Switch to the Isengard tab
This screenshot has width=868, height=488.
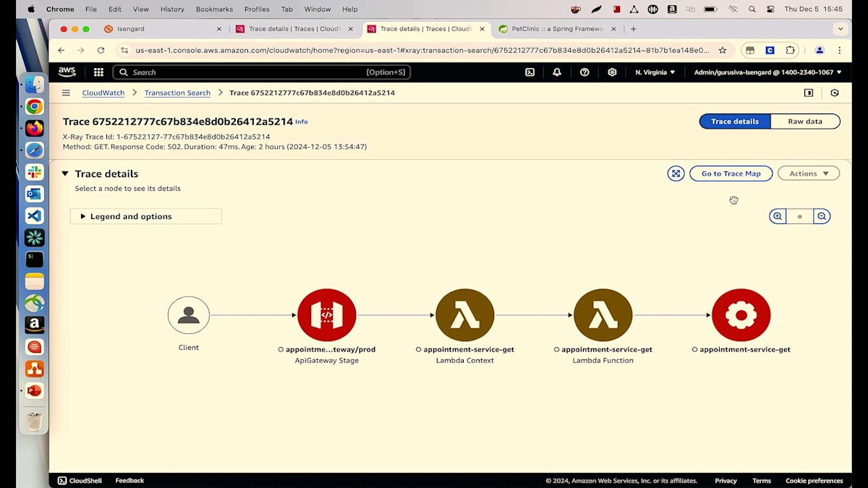pos(163,29)
